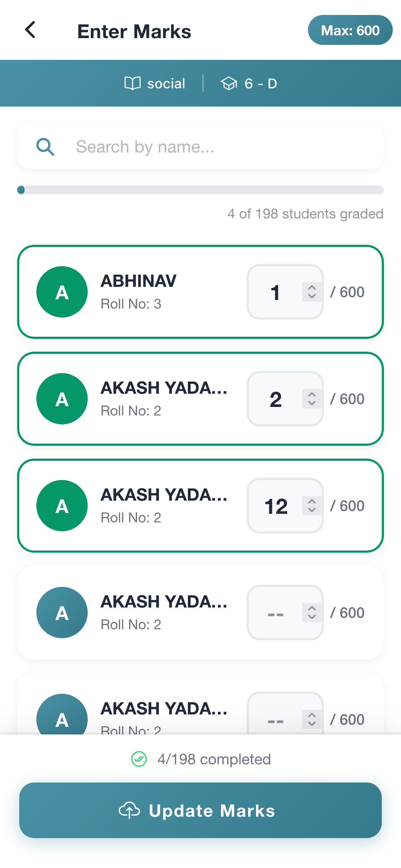Click the book icon beside social
401x868 pixels.
click(x=132, y=84)
